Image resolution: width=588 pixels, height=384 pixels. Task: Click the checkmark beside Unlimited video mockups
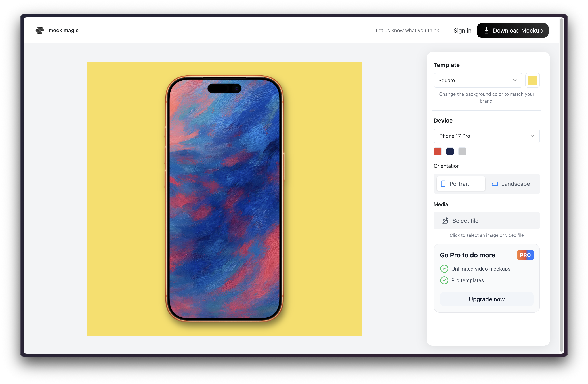444,269
